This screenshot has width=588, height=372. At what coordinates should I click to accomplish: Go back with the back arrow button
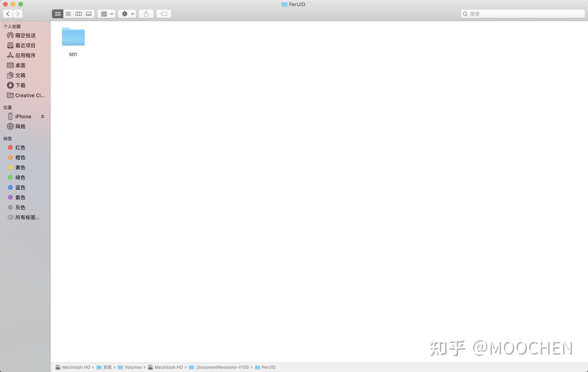(x=8, y=14)
